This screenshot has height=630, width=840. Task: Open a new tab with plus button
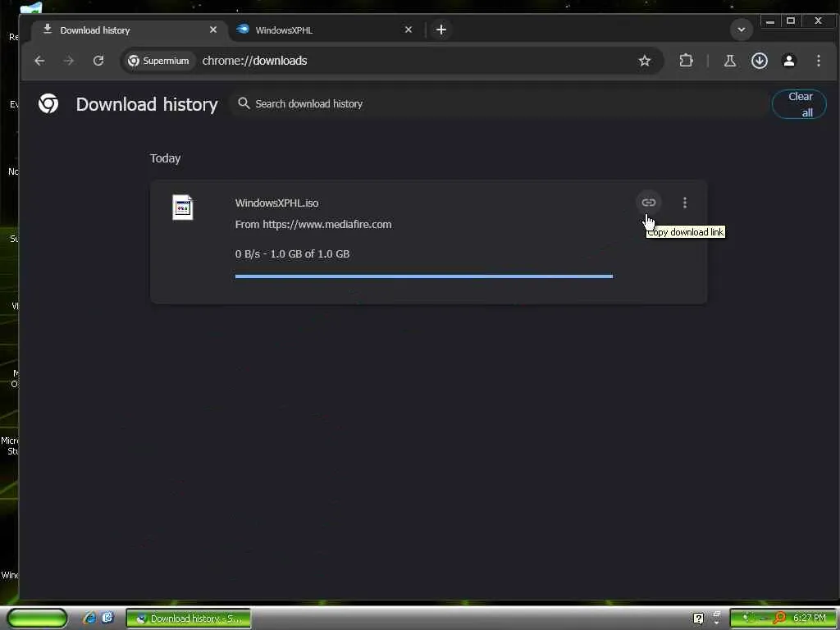(441, 30)
